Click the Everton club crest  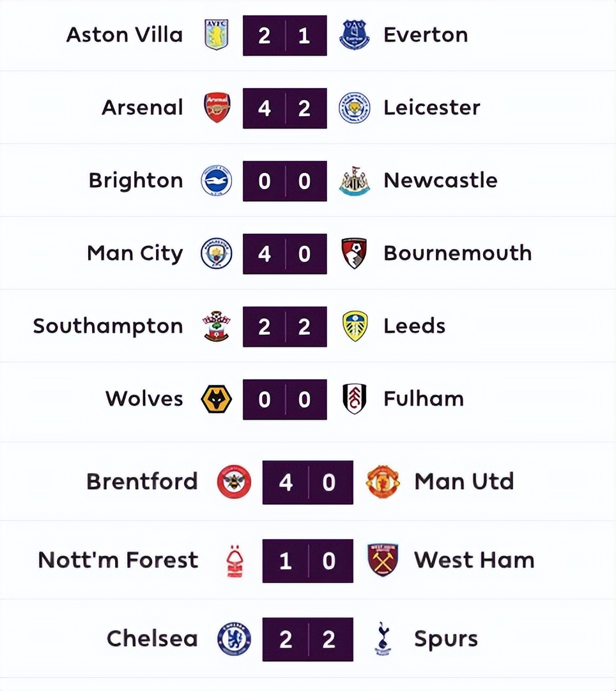[x=354, y=34]
